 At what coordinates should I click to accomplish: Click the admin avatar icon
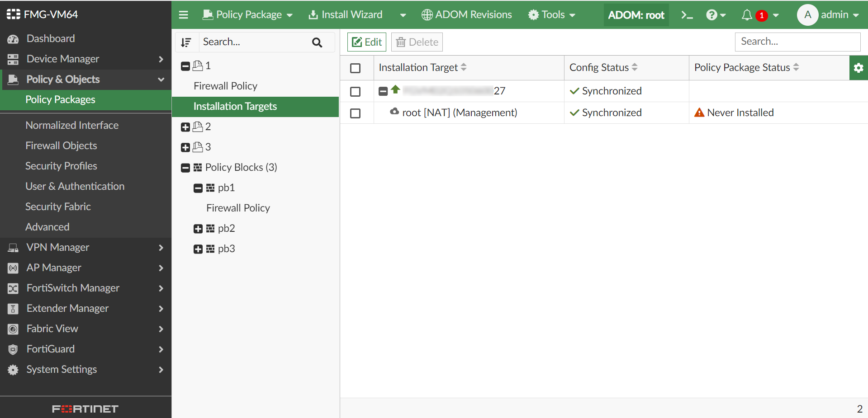(x=807, y=14)
